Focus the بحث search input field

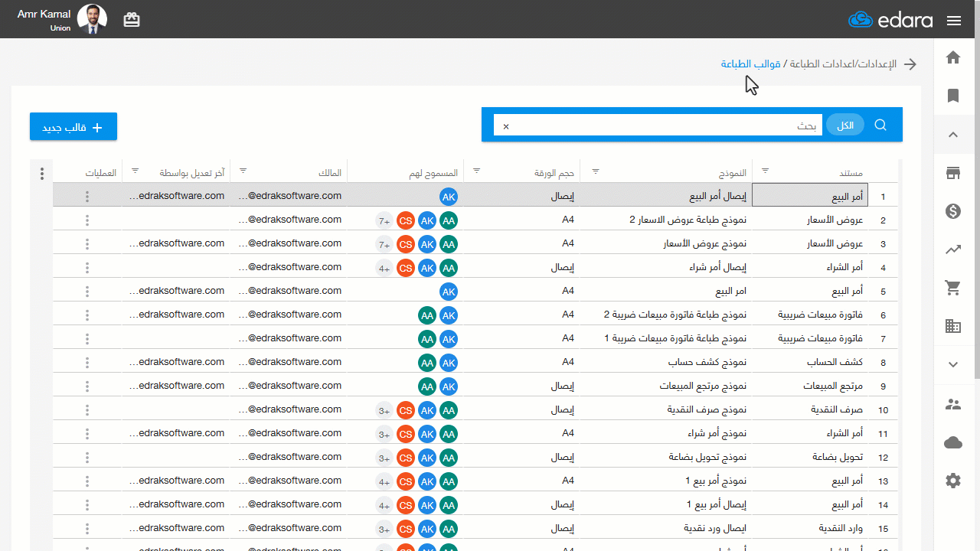click(658, 126)
